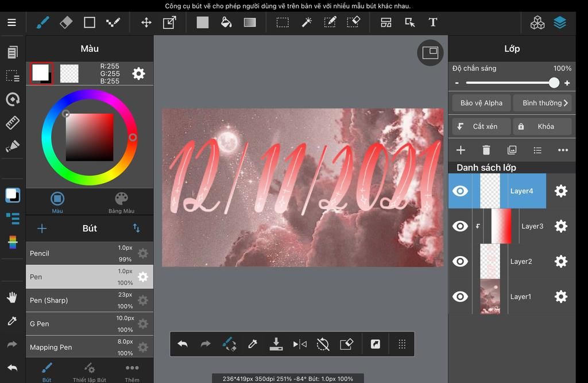The height and width of the screenshot is (383, 588).
Task: Click the Ruler icon in left sidebar
Action: click(13, 123)
